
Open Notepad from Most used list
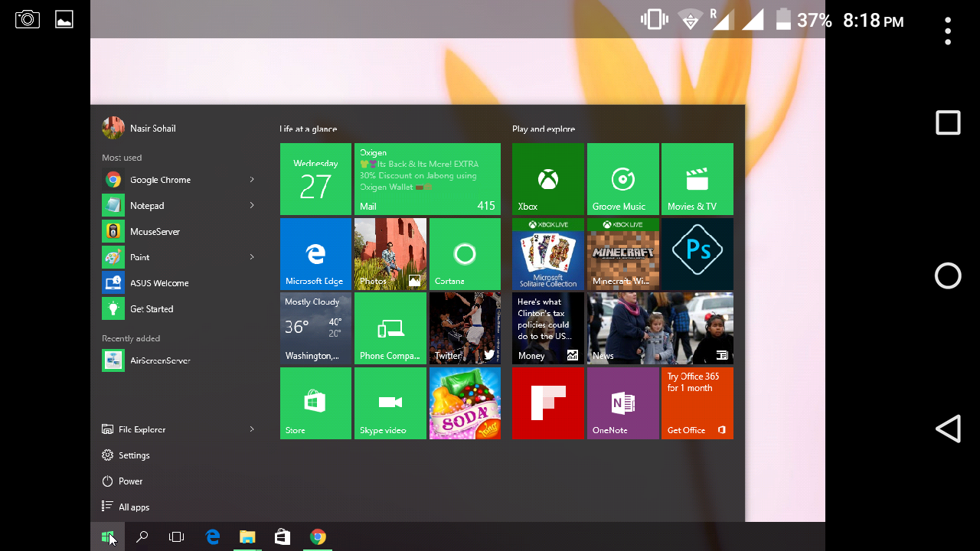(x=178, y=206)
